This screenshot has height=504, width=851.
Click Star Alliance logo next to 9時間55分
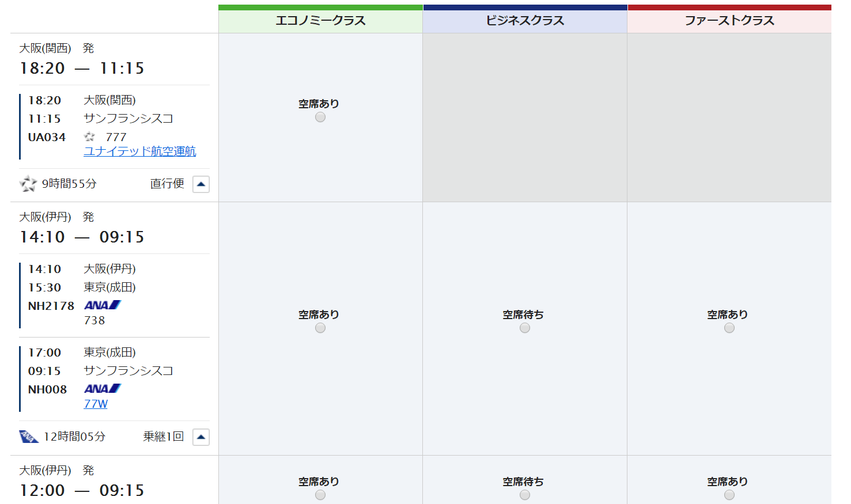pos(28,184)
